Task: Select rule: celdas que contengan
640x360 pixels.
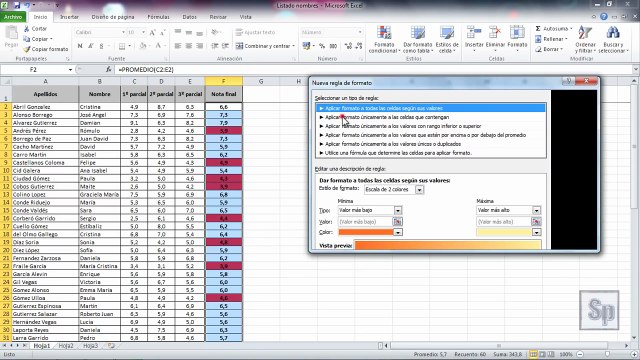Action: click(431, 117)
